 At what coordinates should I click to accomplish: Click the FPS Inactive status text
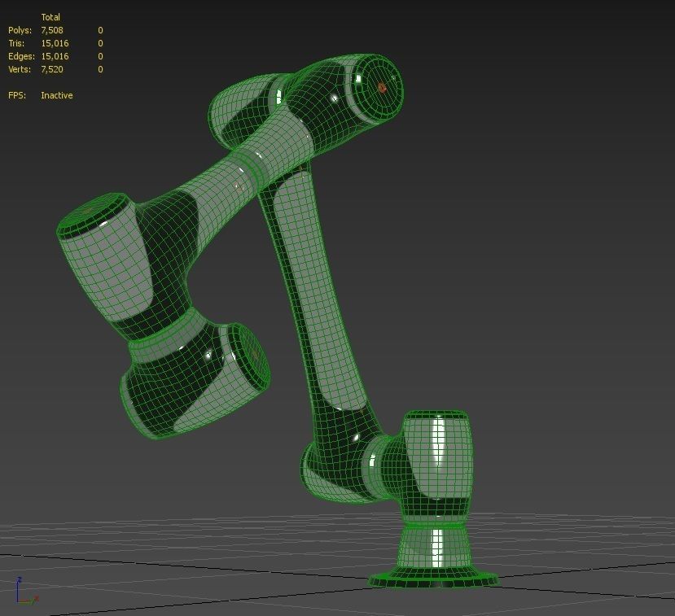point(57,95)
